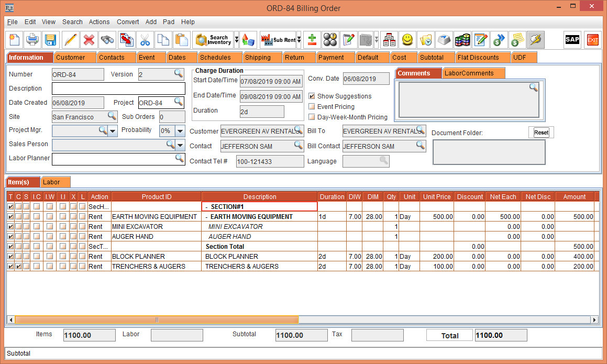
Task: Exit via the EXIT toolbar icon
Action: (x=592, y=39)
